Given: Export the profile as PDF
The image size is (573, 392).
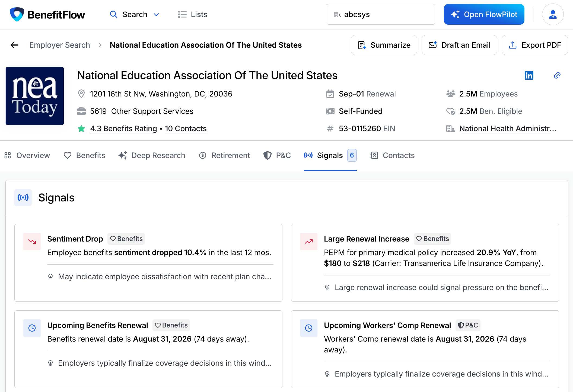Looking at the screenshot, I should coord(535,45).
